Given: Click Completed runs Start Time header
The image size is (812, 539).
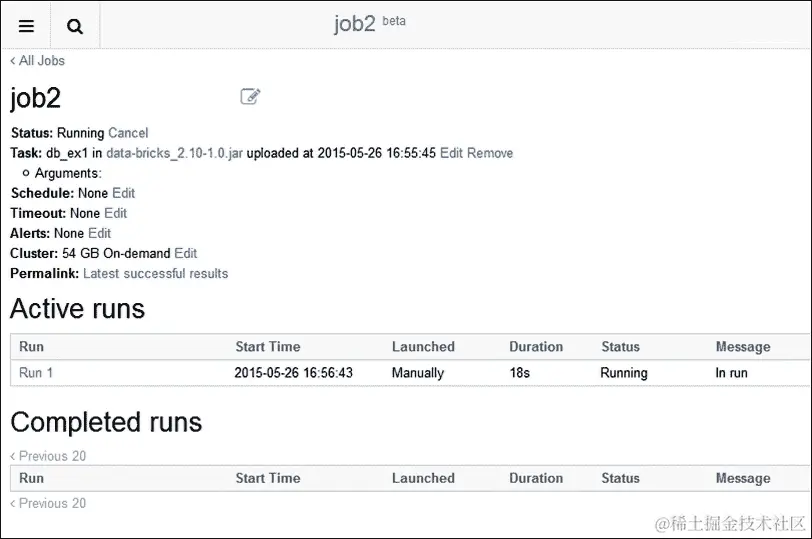Looking at the screenshot, I should point(268,478).
